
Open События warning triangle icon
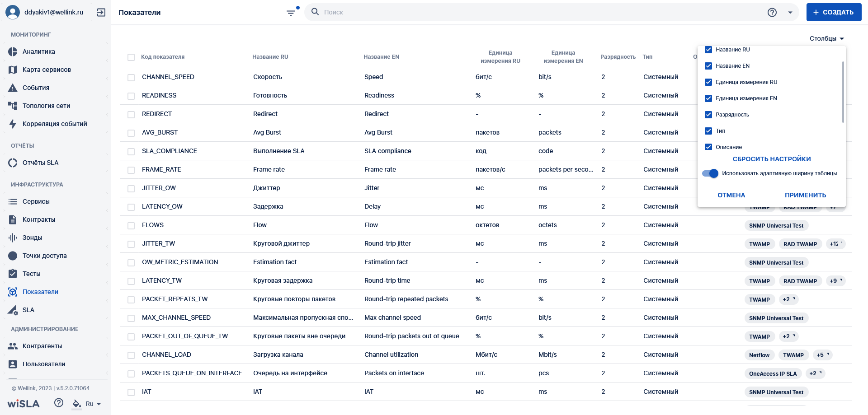pos(13,88)
